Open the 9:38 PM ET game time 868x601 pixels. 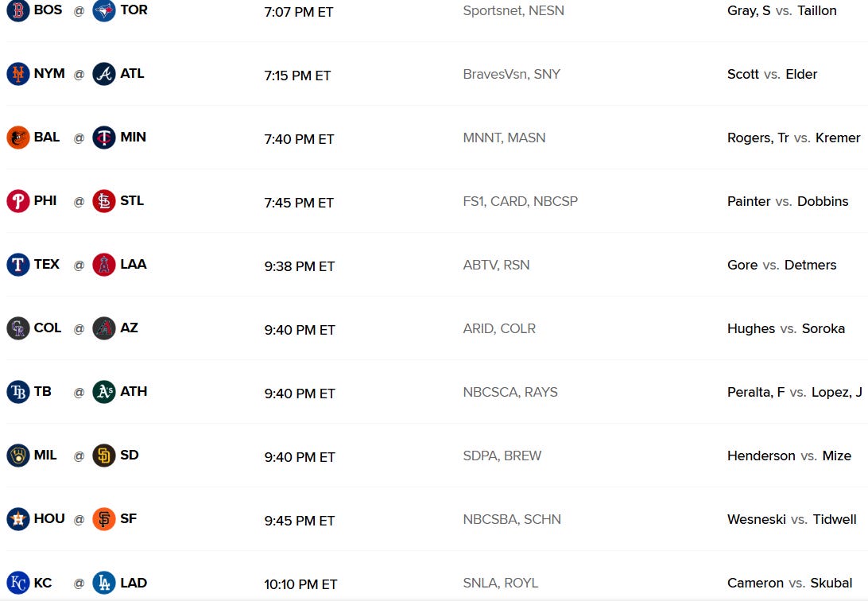click(300, 266)
